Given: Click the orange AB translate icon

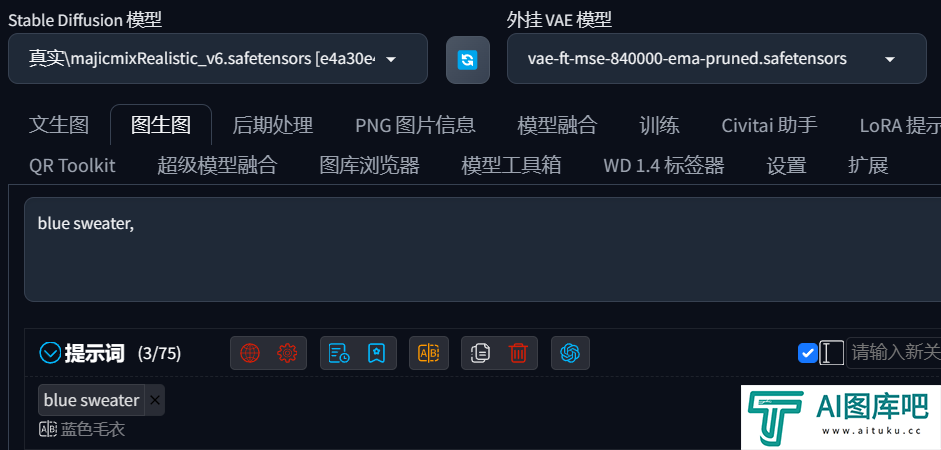Looking at the screenshot, I should tap(429, 353).
